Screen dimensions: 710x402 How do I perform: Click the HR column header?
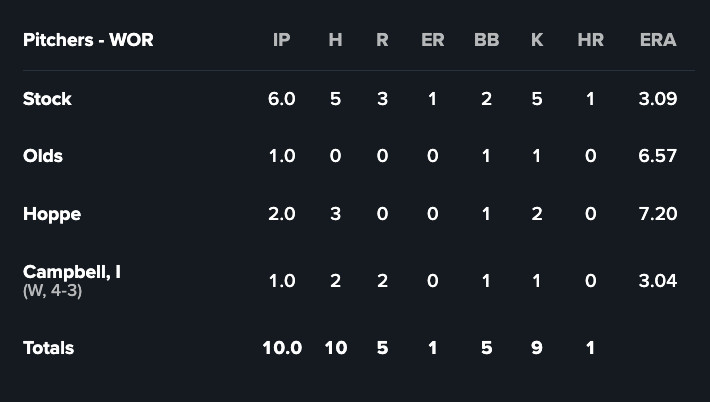[x=590, y=40]
